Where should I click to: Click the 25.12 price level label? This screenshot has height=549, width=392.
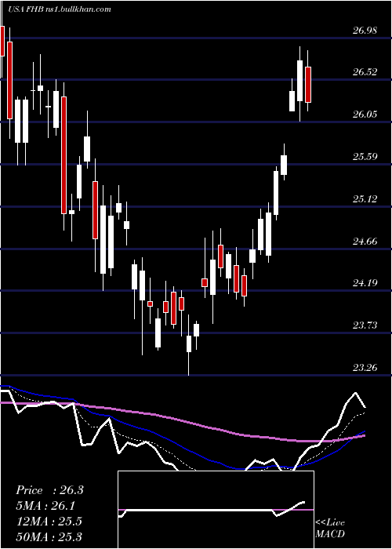pos(365,199)
